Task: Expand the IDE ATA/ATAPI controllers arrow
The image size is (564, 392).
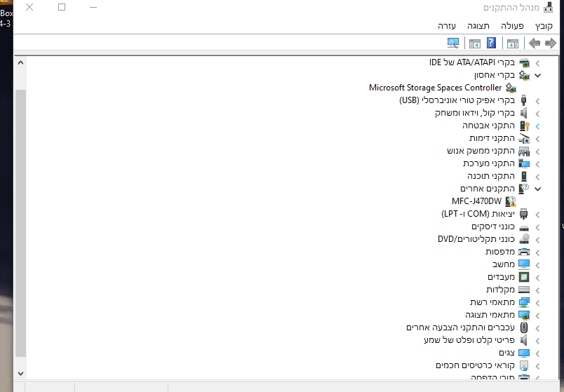Action: (x=537, y=63)
